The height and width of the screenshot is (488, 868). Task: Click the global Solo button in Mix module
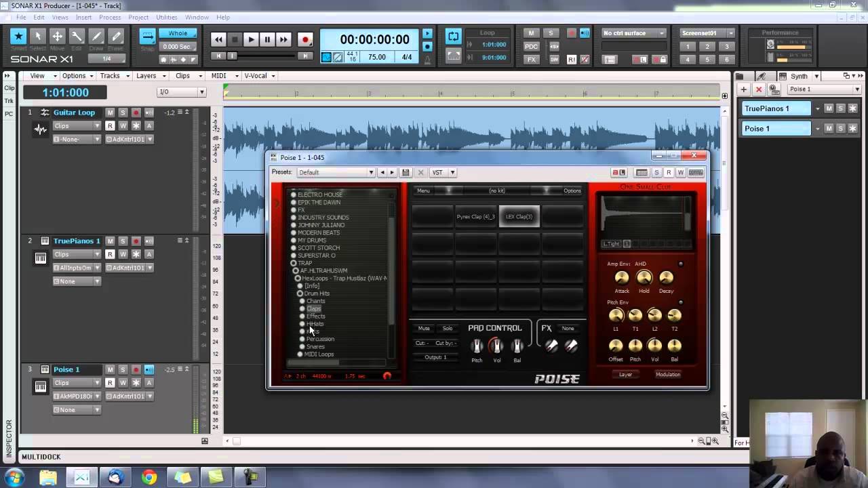(551, 33)
